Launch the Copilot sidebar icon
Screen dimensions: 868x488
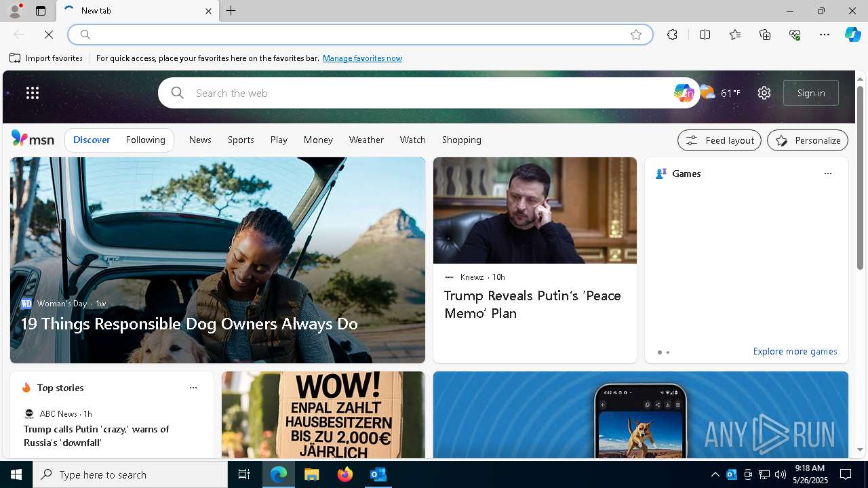tap(852, 35)
